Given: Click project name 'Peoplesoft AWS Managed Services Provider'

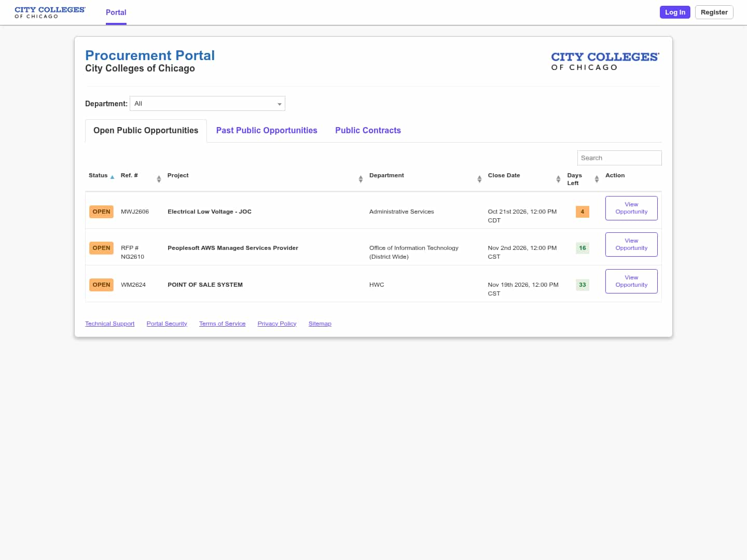Looking at the screenshot, I should coord(233,248).
